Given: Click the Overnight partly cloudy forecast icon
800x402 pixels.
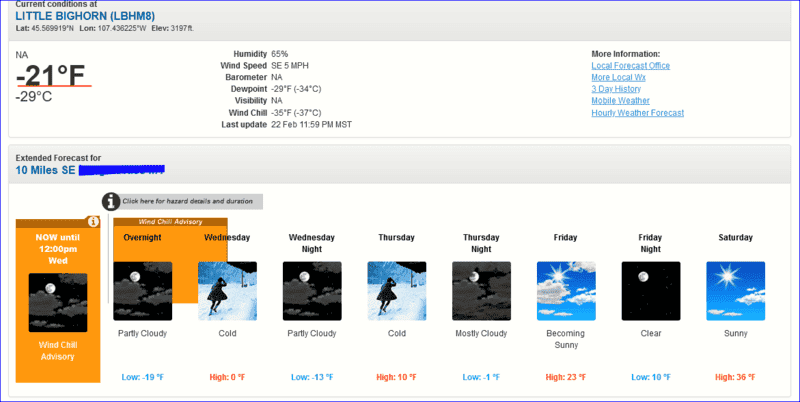Looking at the screenshot, I should click(142, 290).
